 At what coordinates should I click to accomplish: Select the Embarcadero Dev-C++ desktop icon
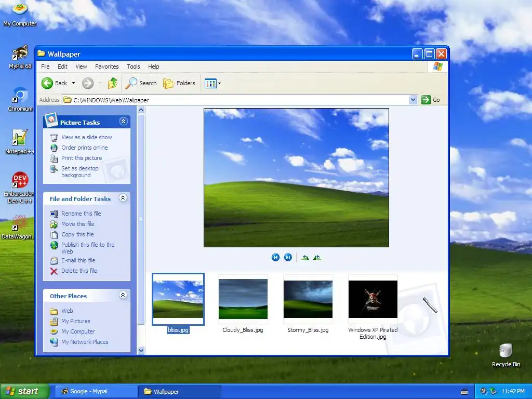pos(19,187)
